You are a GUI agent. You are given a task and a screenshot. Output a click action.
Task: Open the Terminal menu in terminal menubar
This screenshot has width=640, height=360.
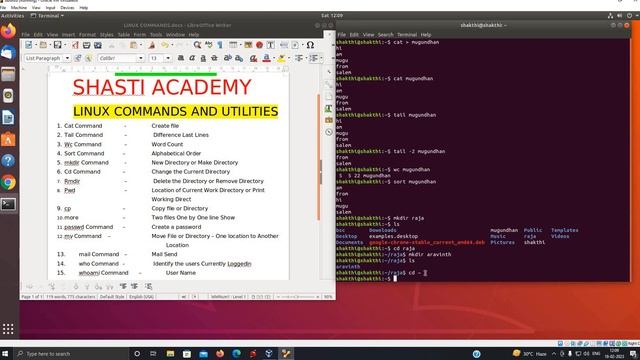[407, 35]
